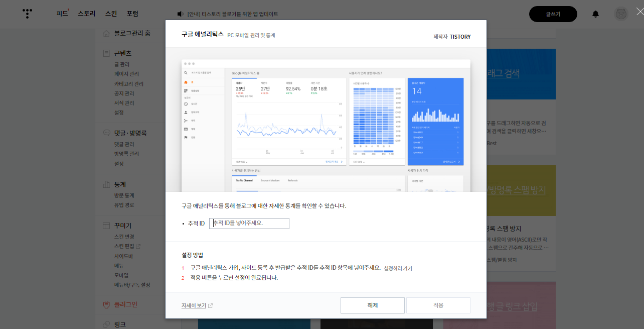
Task: Open 설정 under 콘텐츠
Action: click(x=119, y=113)
